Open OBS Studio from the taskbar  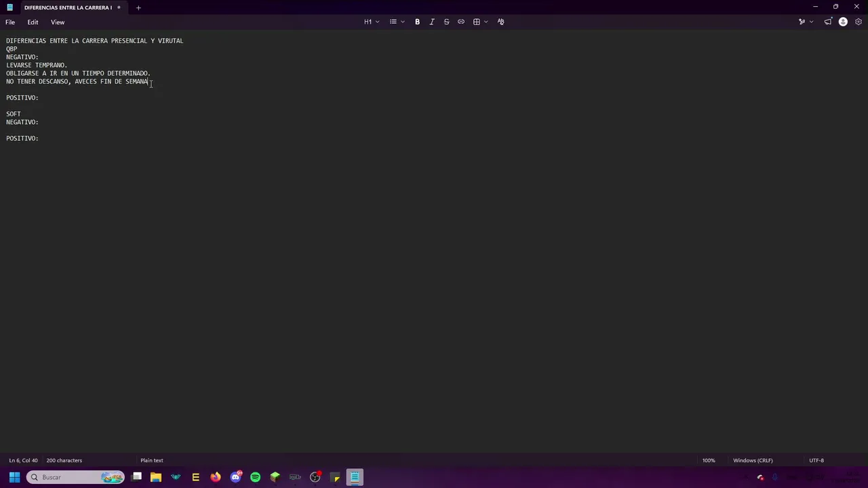(315, 477)
